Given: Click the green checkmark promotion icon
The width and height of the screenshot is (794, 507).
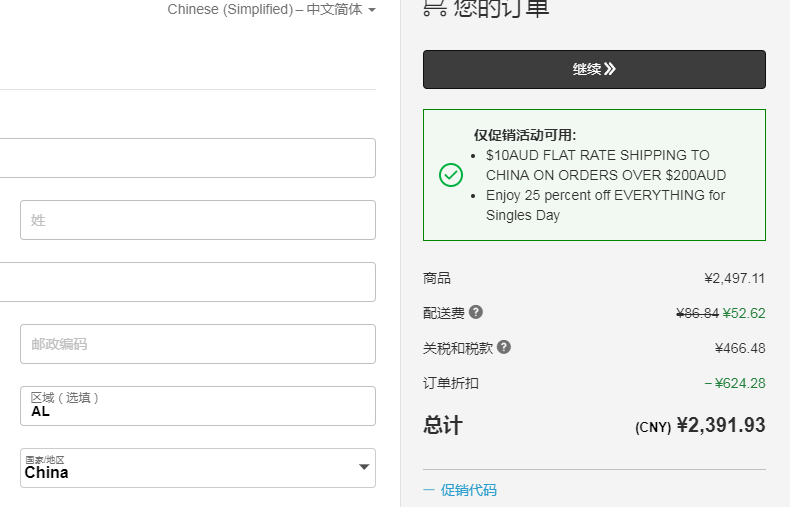Looking at the screenshot, I should point(451,175).
